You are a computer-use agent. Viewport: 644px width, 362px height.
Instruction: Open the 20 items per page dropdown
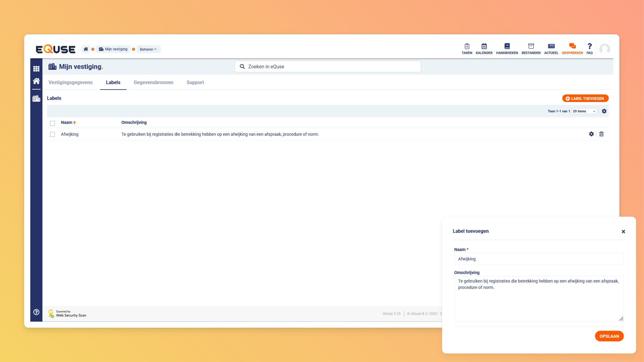click(x=584, y=111)
